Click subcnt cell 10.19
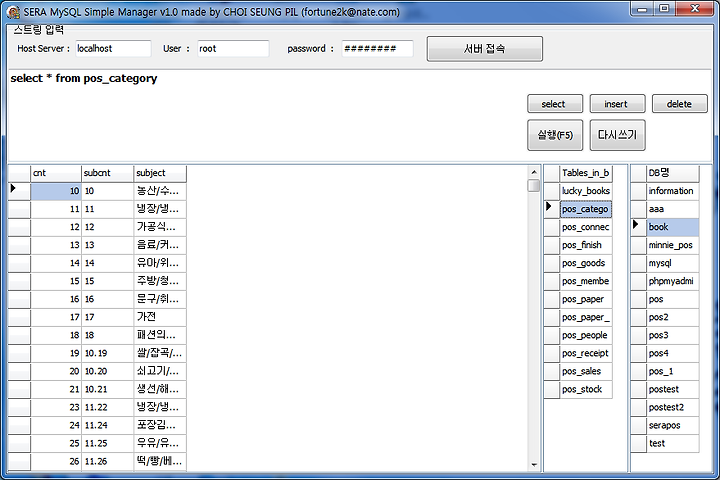 click(x=107, y=353)
